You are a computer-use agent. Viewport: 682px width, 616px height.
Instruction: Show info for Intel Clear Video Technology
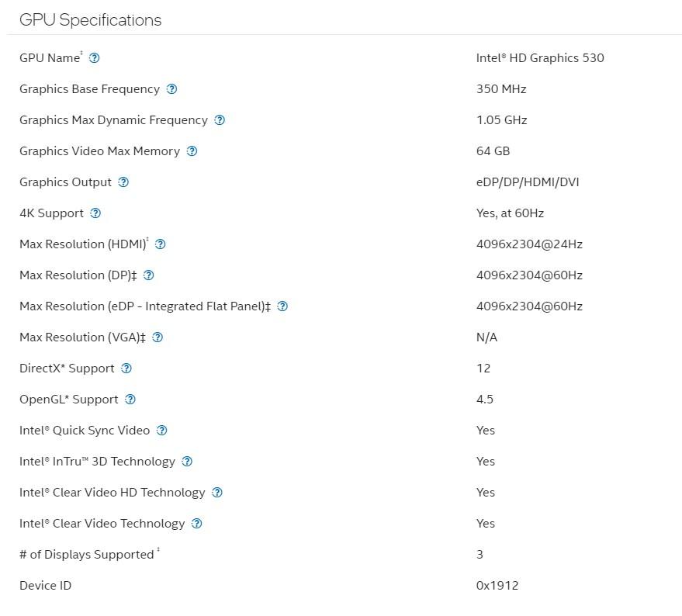click(x=197, y=524)
